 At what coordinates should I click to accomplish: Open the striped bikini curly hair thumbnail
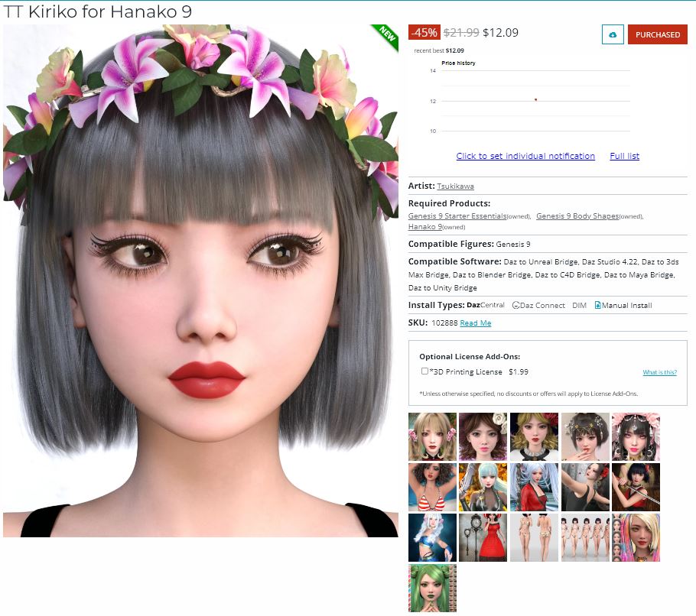click(432, 487)
